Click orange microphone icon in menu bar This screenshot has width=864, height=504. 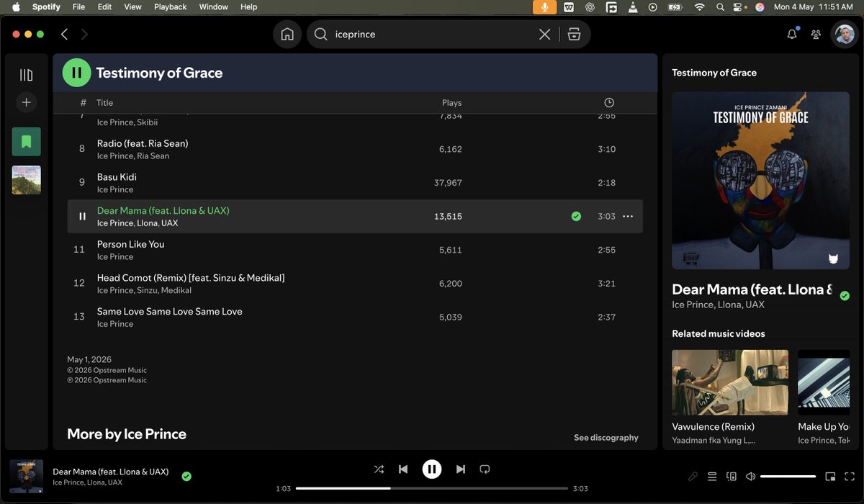544,7
